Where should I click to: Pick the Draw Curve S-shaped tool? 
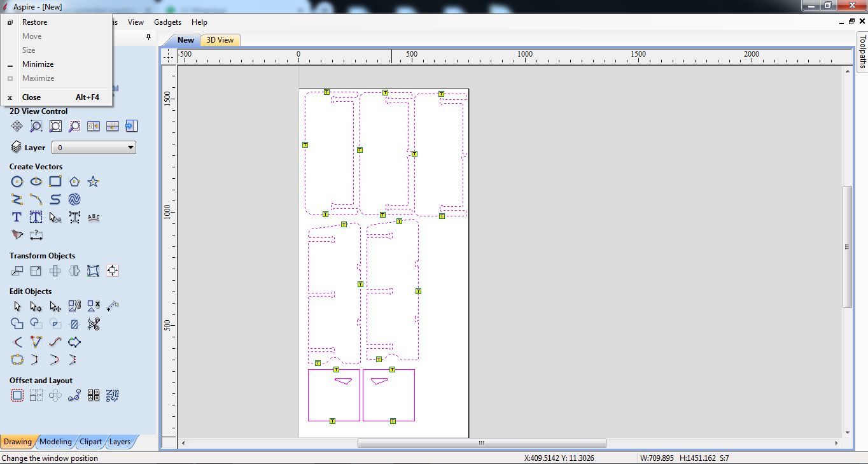55,199
